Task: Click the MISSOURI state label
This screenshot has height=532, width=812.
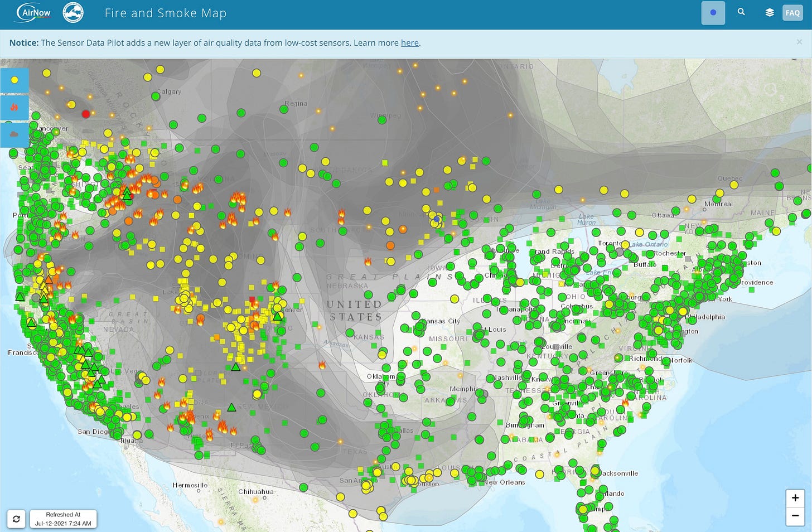Action: click(448, 339)
